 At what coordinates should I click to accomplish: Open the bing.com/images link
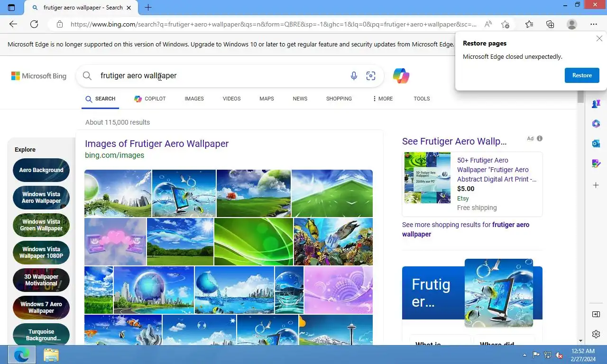[x=114, y=155]
